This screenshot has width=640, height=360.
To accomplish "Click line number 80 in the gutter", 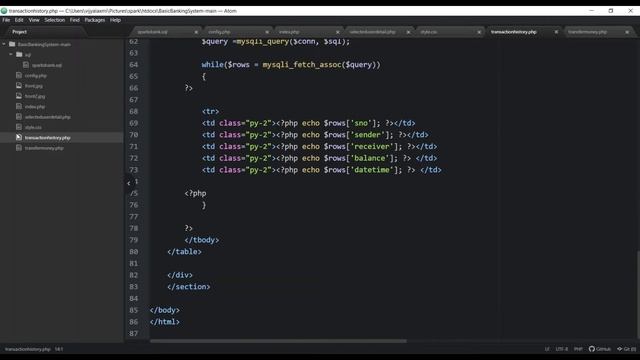I will [x=133, y=252].
